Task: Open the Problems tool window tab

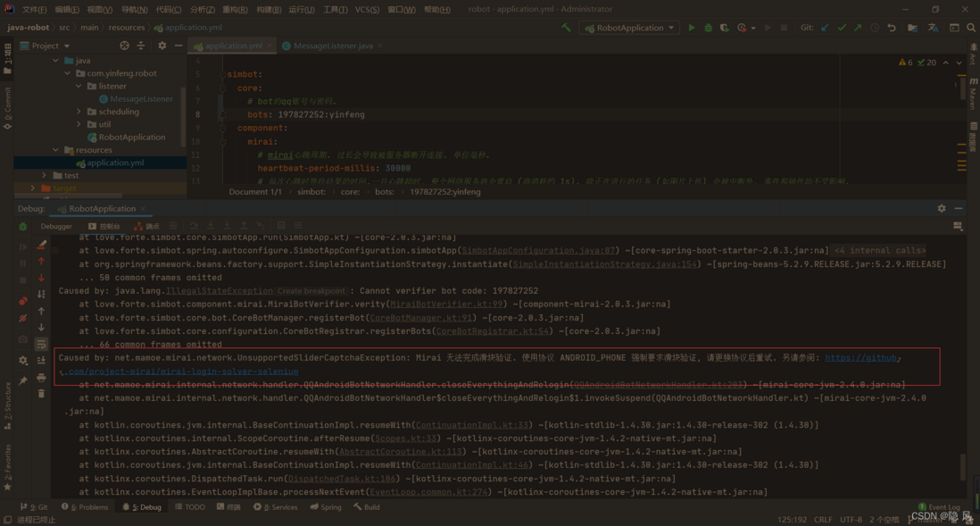Action: point(85,507)
